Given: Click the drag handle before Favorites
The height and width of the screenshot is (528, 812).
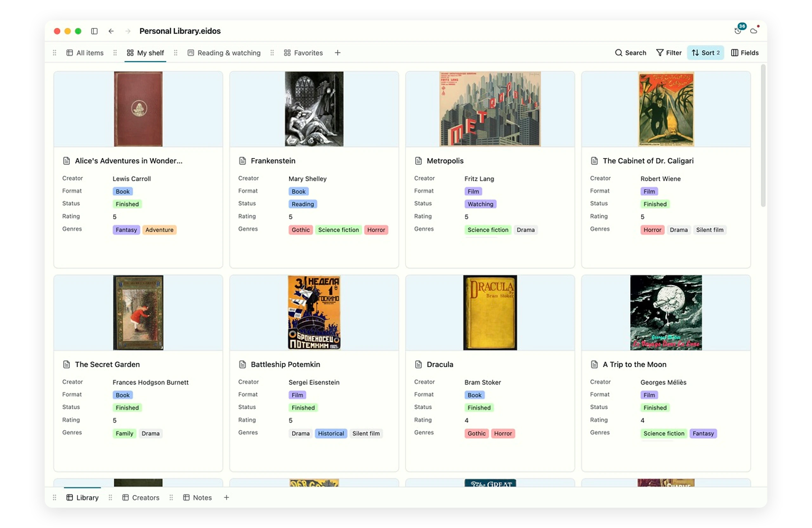Looking at the screenshot, I should pos(272,53).
